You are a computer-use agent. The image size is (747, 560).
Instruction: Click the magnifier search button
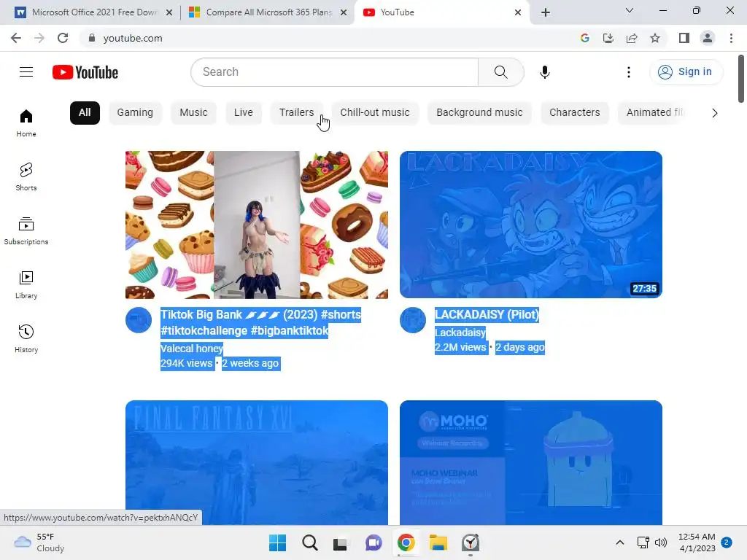pyautogui.click(x=500, y=72)
